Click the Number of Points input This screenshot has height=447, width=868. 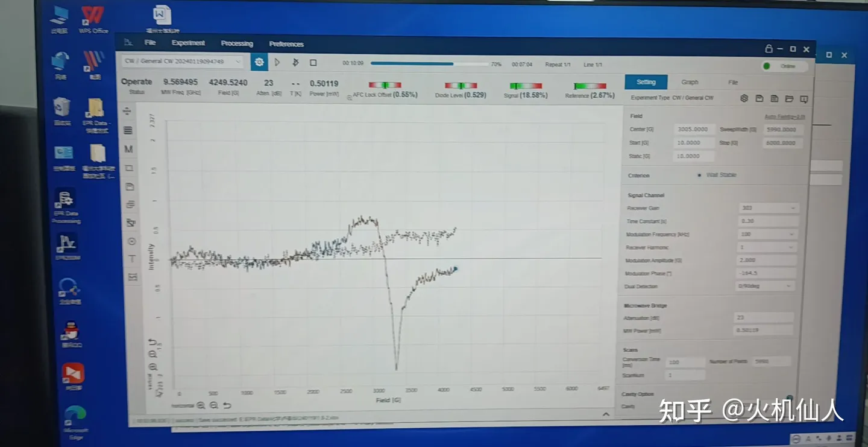(x=772, y=361)
